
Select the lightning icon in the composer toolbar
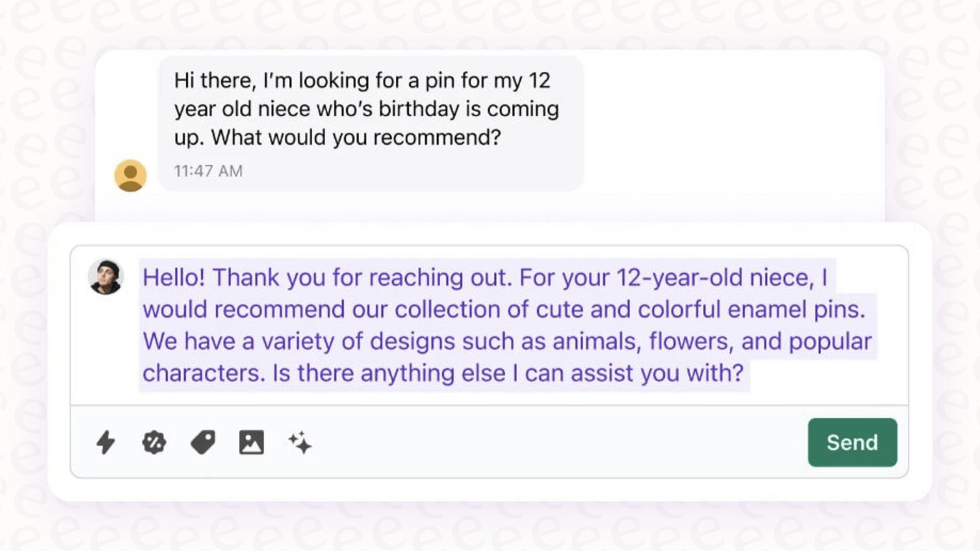tap(106, 443)
